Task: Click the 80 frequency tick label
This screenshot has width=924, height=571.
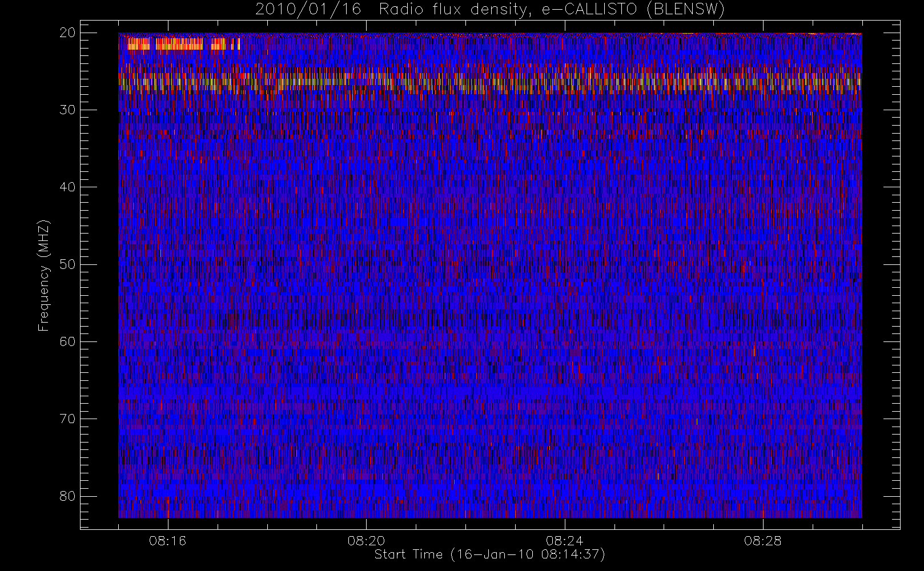Action: 68,496
